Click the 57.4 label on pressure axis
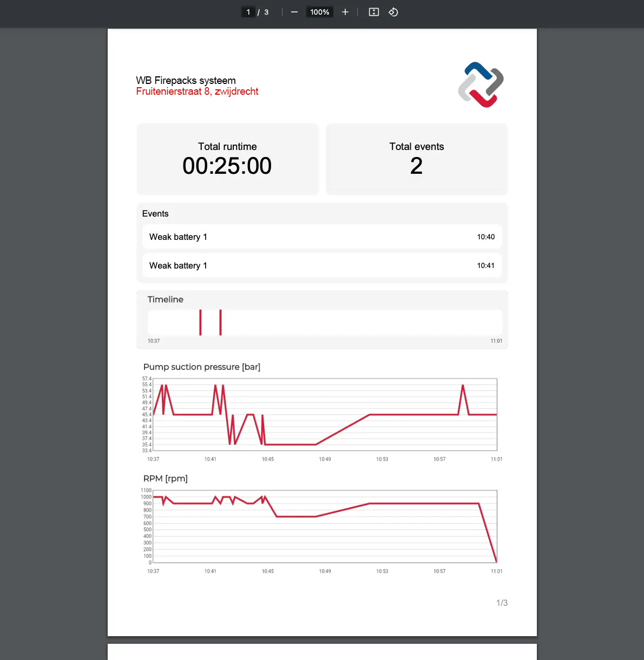 pyautogui.click(x=147, y=379)
